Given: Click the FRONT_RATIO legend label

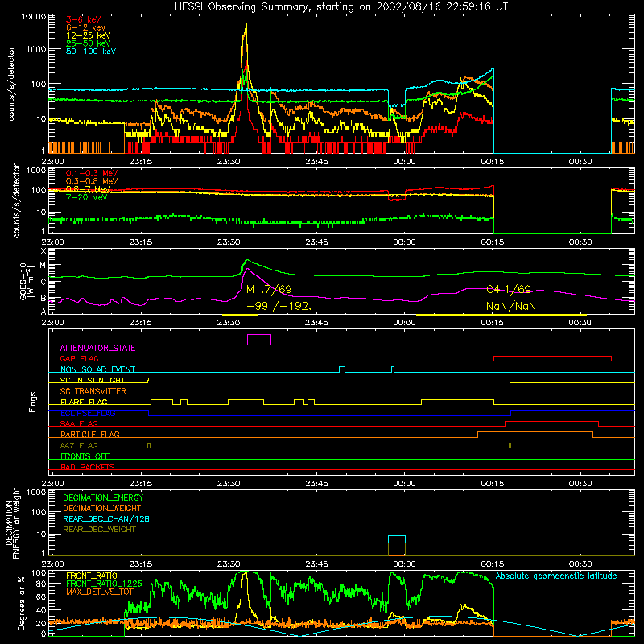Looking at the screenshot, I should pos(92,576).
